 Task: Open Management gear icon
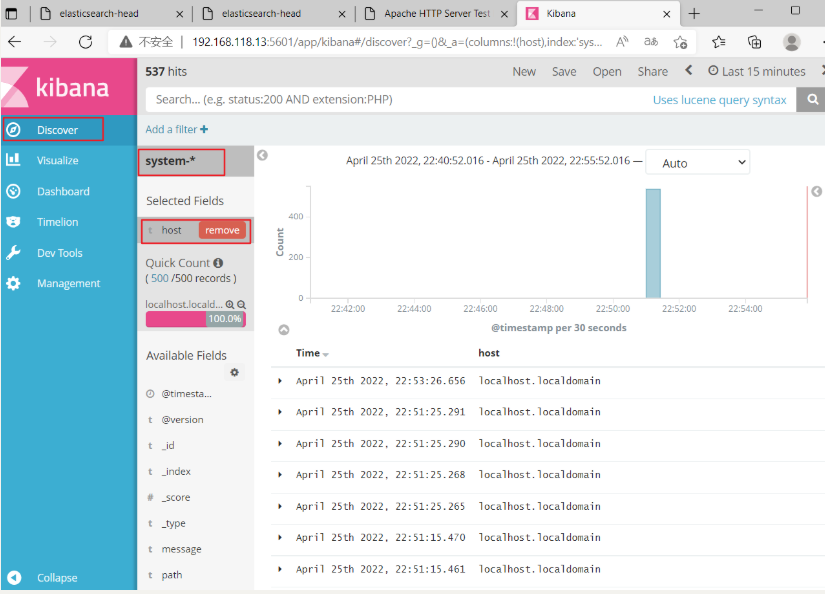coord(13,283)
